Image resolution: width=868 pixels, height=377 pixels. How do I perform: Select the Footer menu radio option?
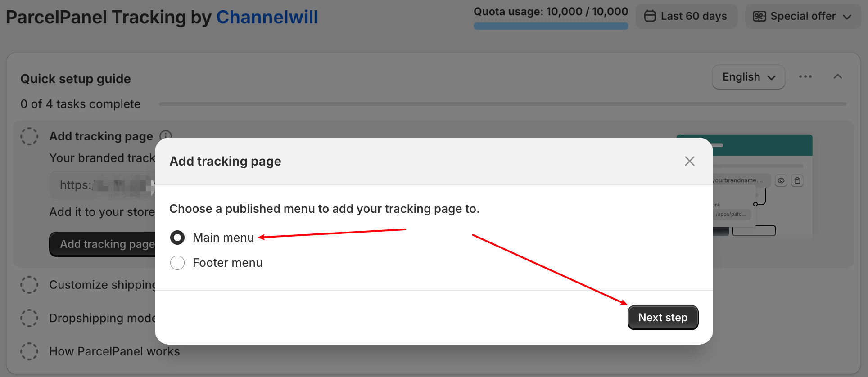177,263
